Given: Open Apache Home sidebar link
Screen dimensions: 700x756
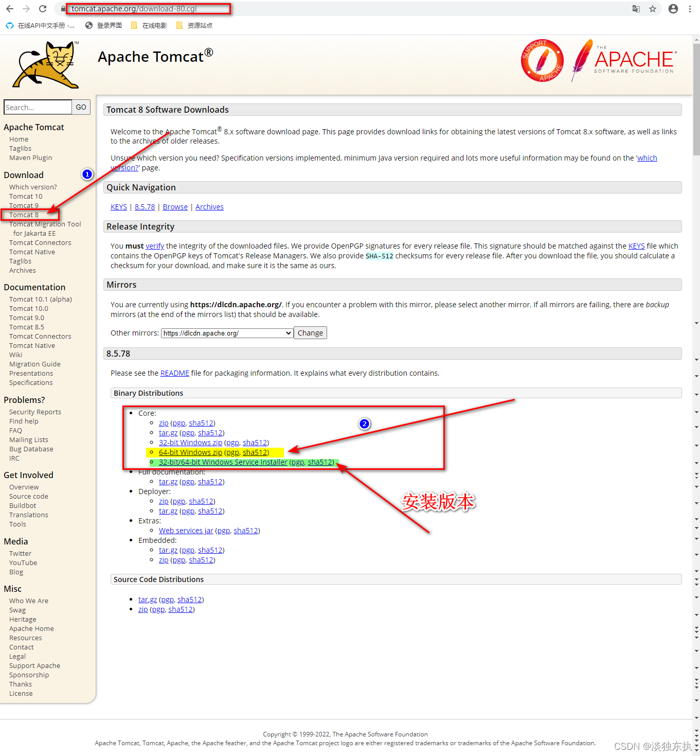Looking at the screenshot, I should point(31,628).
